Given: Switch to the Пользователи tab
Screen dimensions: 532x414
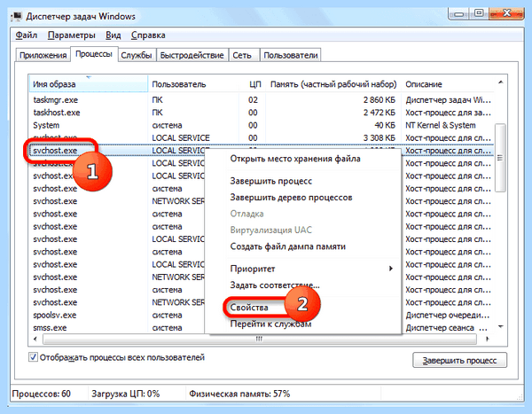Looking at the screenshot, I should pyautogui.click(x=291, y=55).
